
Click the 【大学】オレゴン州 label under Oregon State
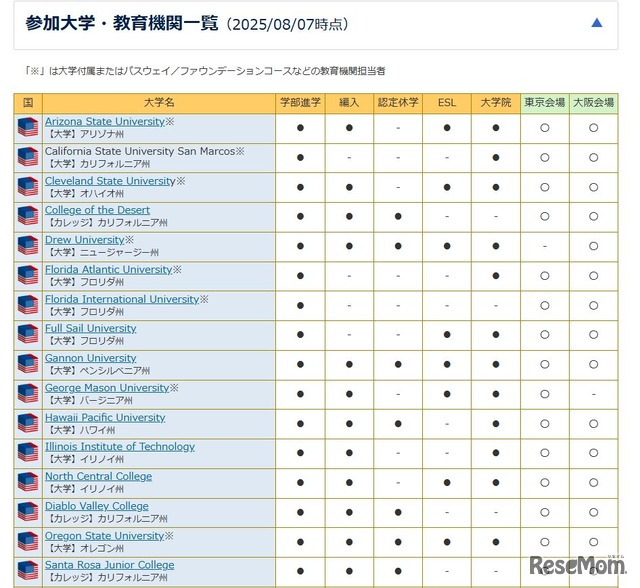click(x=84, y=548)
